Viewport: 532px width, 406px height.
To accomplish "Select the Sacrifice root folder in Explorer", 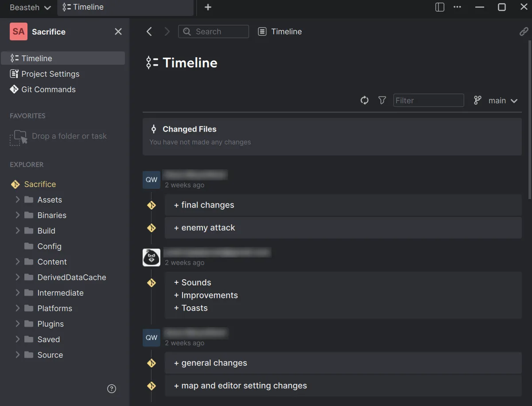I will point(40,184).
